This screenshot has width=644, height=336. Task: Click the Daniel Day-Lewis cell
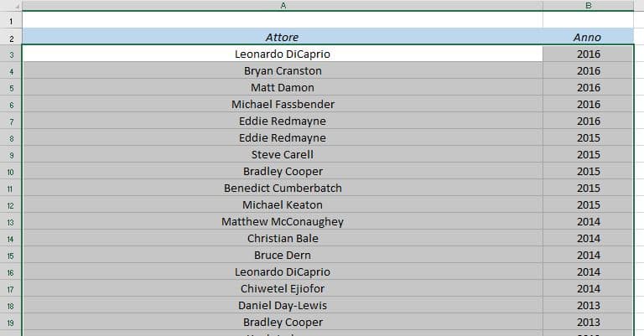pyautogui.click(x=283, y=305)
